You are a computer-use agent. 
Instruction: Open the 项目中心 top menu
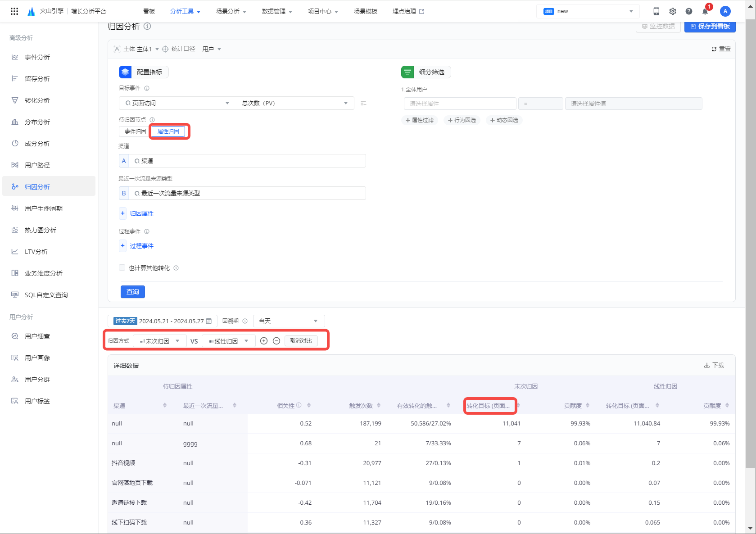click(323, 11)
